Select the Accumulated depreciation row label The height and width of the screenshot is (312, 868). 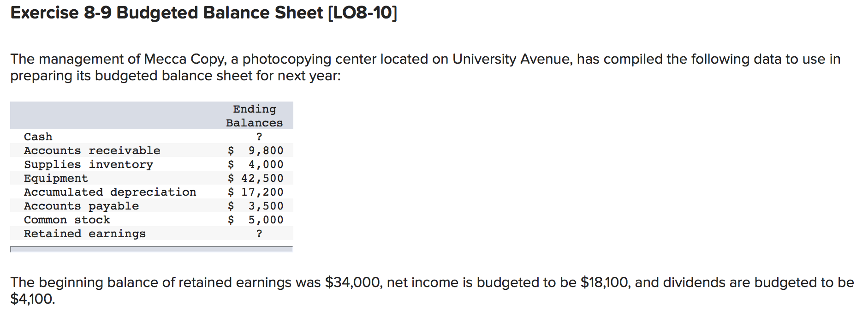click(110, 192)
